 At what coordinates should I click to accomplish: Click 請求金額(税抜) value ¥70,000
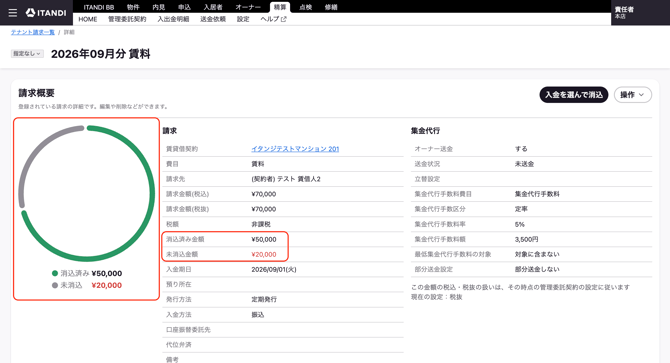264,209
